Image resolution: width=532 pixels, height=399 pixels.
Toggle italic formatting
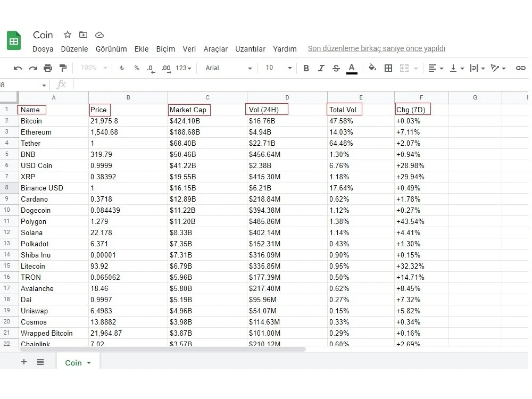(321, 68)
